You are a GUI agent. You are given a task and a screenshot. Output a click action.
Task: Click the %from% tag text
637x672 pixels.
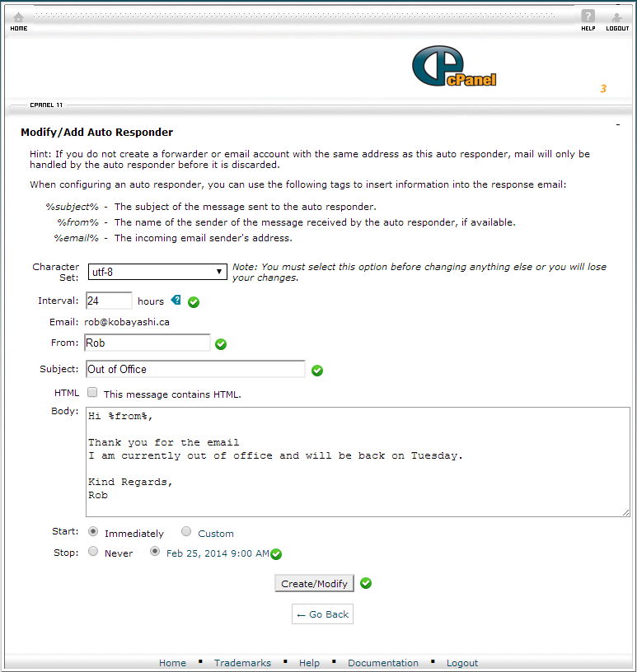pos(77,222)
